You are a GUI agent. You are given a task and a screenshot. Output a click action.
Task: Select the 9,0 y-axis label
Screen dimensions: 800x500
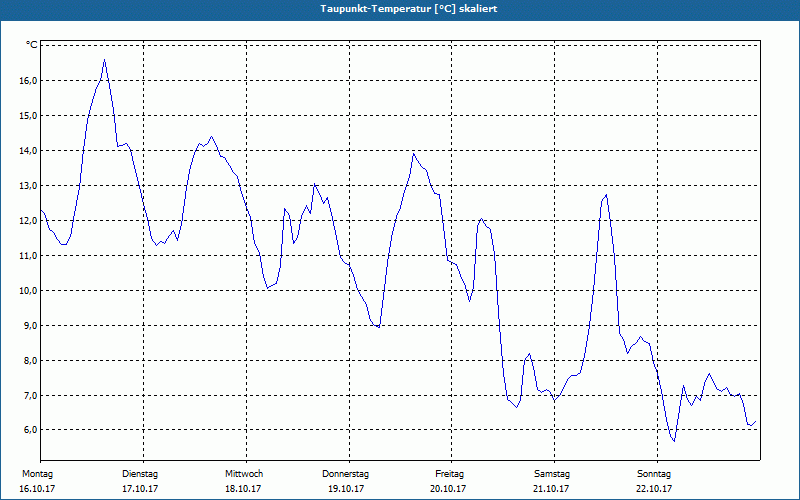pos(30,326)
